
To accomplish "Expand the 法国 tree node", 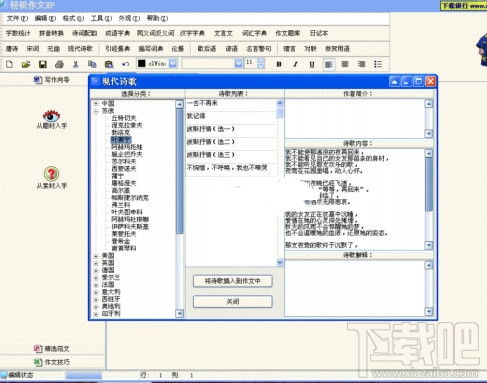I will tap(96, 285).
